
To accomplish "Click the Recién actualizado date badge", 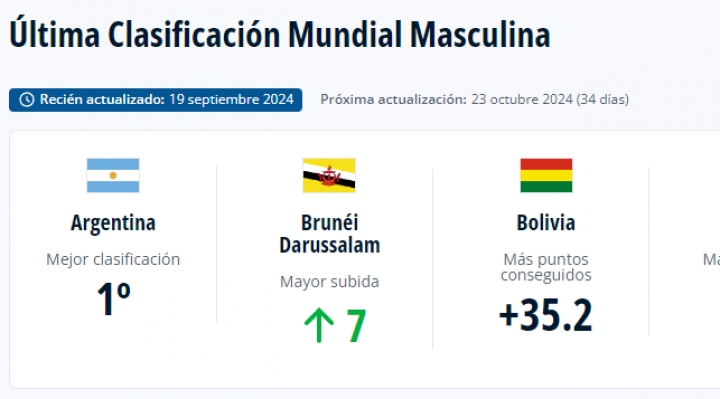I will click(x=156, y=100).
